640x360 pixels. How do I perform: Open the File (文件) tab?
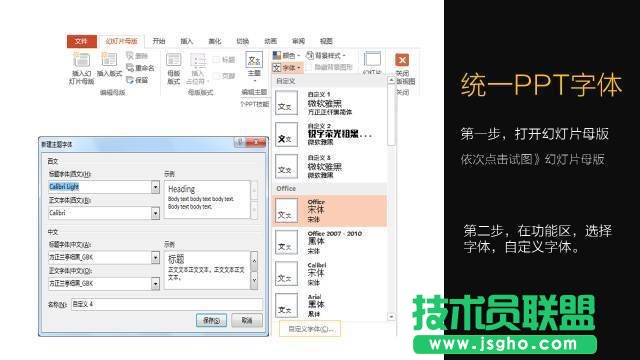pyautogui.click(x=82, y=41)
